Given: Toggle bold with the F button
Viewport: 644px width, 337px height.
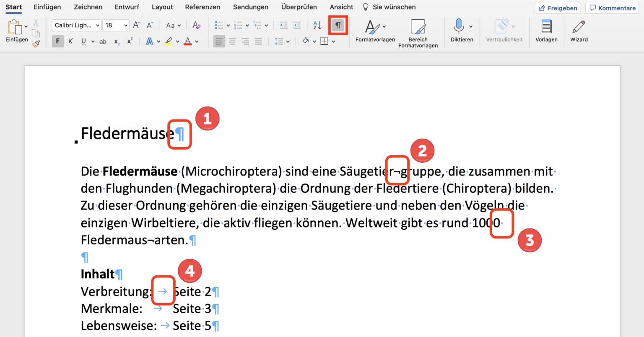Looking at the screenshot, I should [57, 41].
